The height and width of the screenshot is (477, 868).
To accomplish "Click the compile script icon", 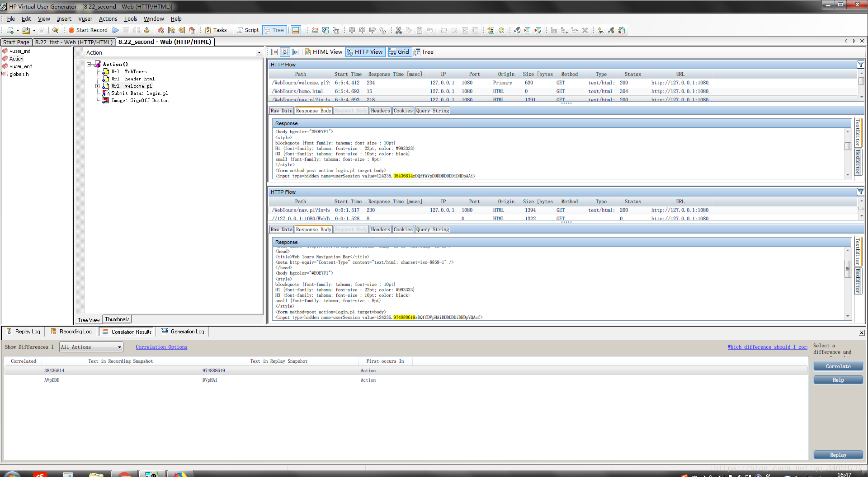I will 146,30.
